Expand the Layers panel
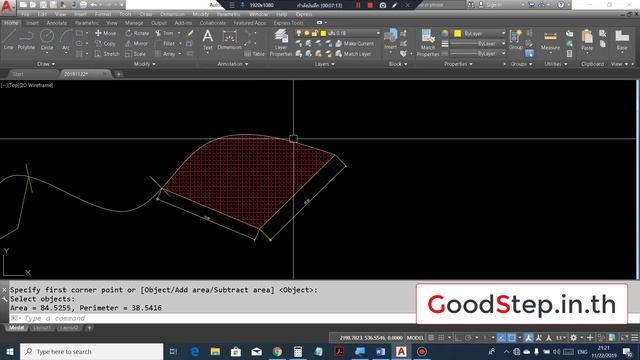 [324, 64]
